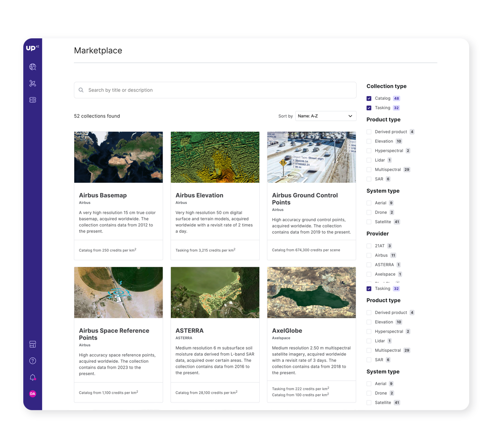This screenshot has width=492, height=448.
Task: Click the Axelspace provider label under AxelGlobe
Action: pyautogui.click(x=281, y=338)
